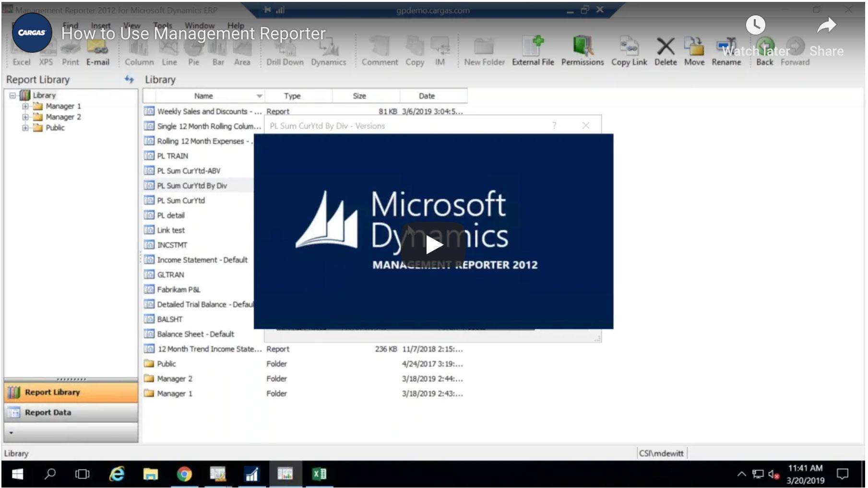Sort by the Type column header
This screenshot has width=868, height=488.
298,96
